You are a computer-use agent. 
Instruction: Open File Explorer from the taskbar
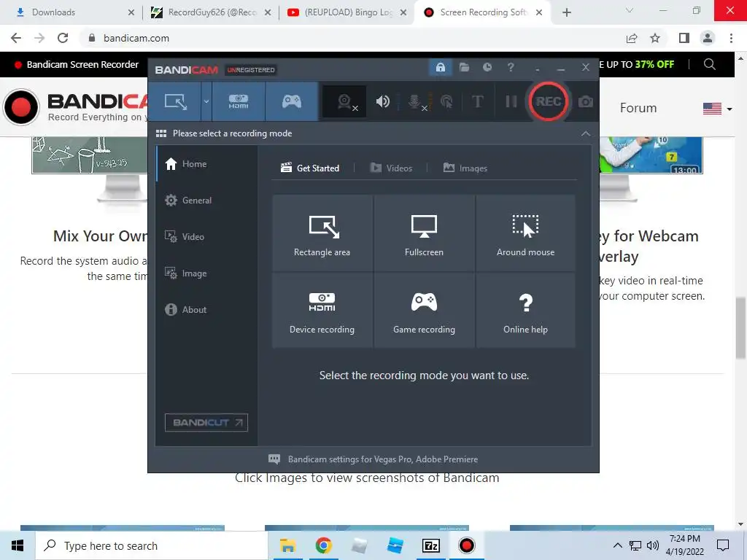pos(287,545)
